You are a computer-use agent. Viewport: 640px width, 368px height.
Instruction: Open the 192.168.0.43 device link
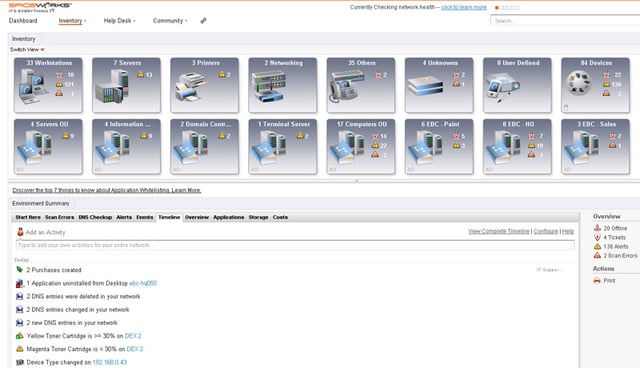[109, 362]
